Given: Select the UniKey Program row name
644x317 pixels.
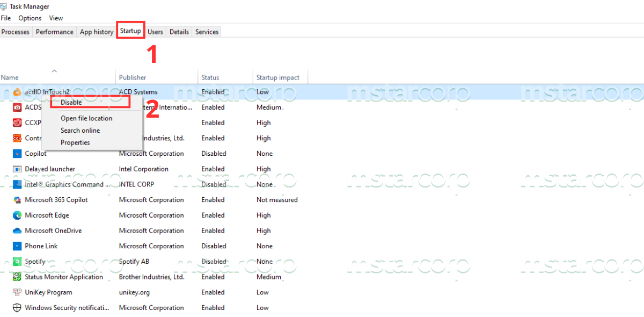Looking at the screenshot, I should pyautogui.click(x=48, y=293).
